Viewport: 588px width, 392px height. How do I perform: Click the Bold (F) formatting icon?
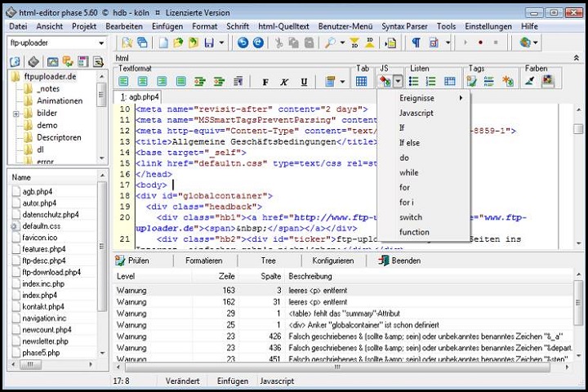[265, 82]
